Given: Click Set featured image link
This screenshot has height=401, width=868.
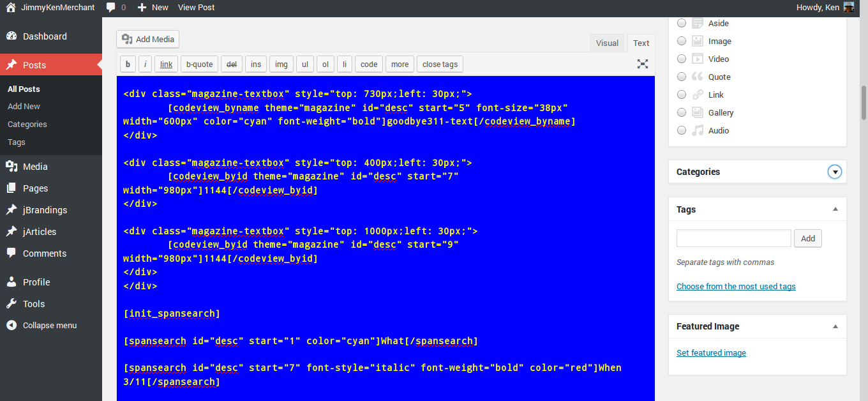Looking at the screenshot, I should 711,353.
